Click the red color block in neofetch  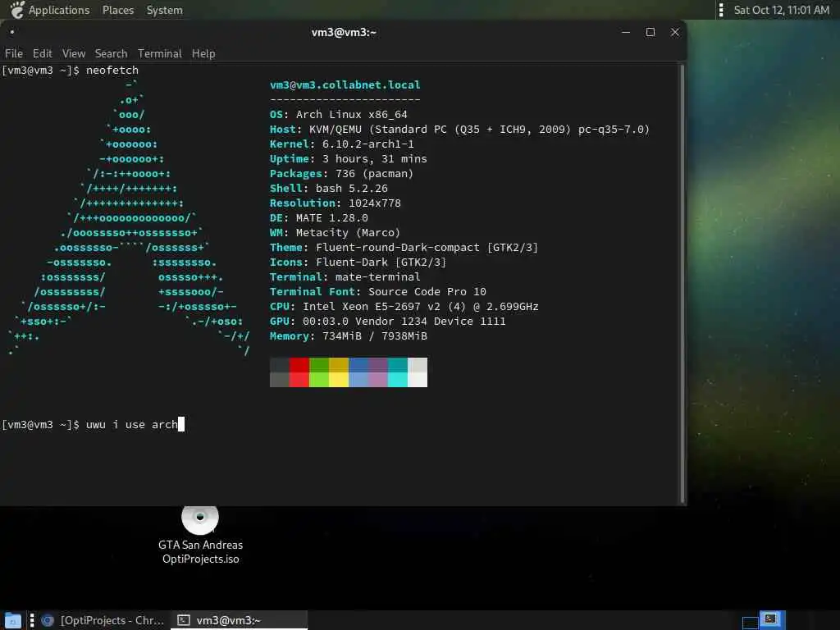299,372
